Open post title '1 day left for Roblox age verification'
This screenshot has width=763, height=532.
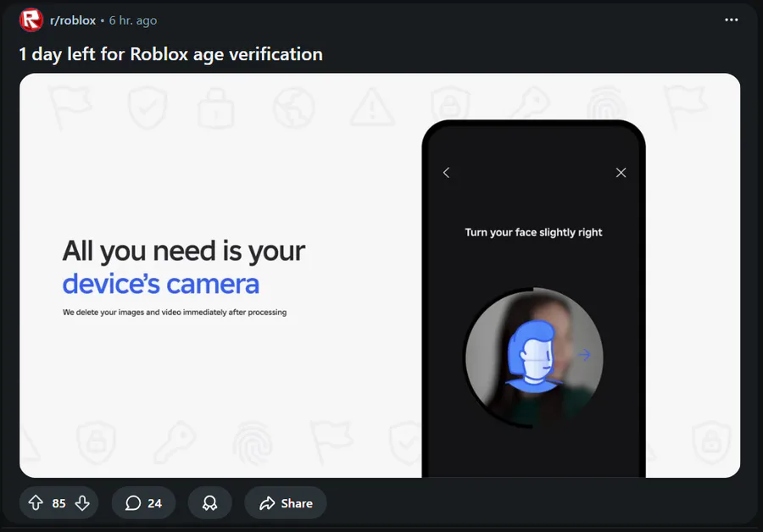(x=170, y=54)
